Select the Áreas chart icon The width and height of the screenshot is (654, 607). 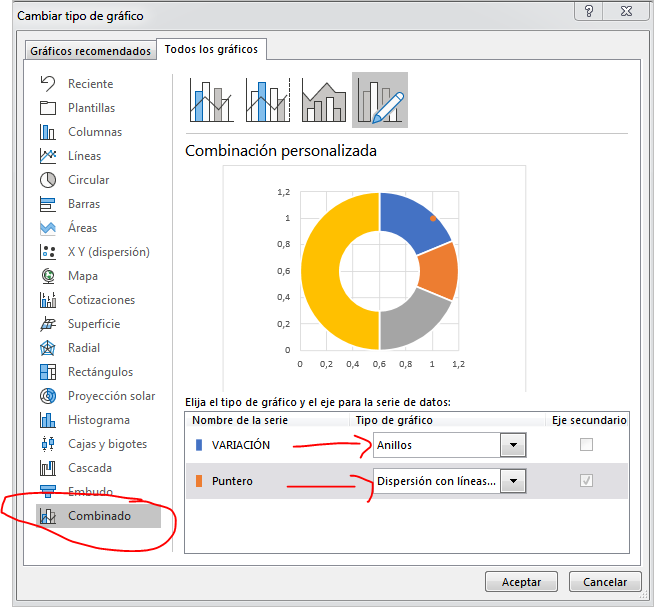click(48, 228)
